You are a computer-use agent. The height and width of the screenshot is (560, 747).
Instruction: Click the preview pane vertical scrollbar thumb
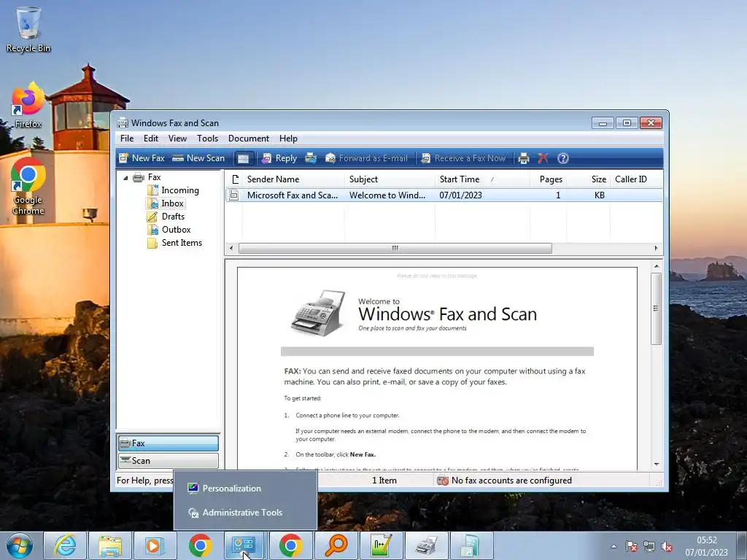point(657,308)
